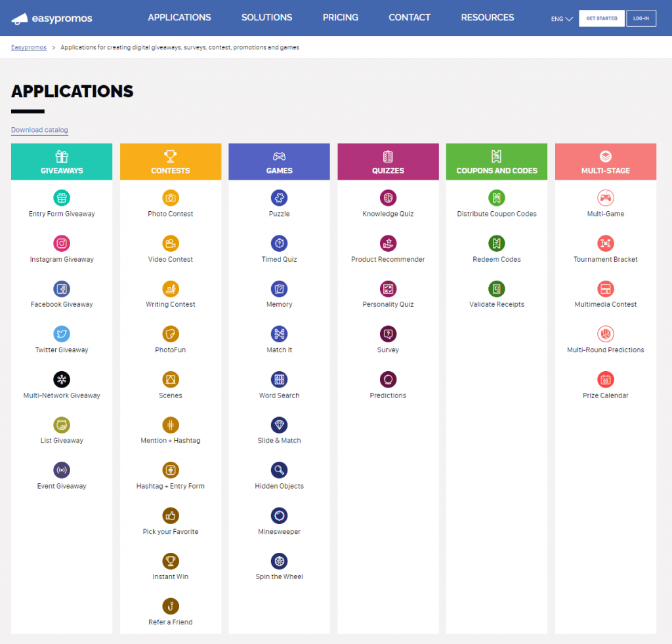Select the Giveaways category header
The height and width of the screenshot is (644, 672).
click(x=62, y=161)
